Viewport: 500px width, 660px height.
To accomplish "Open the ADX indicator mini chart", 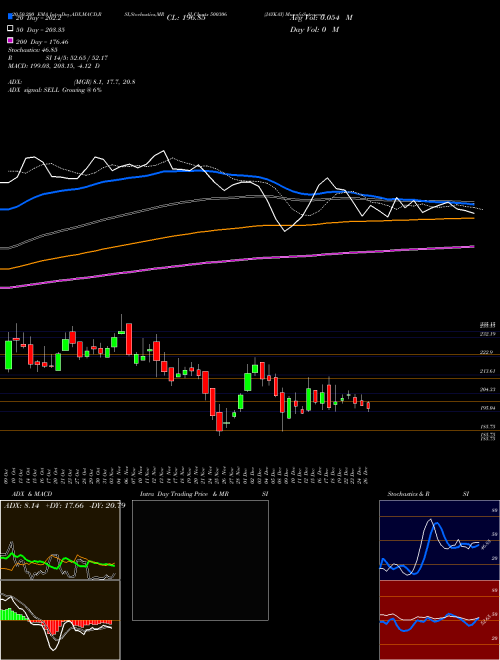I will coord(60,540).
